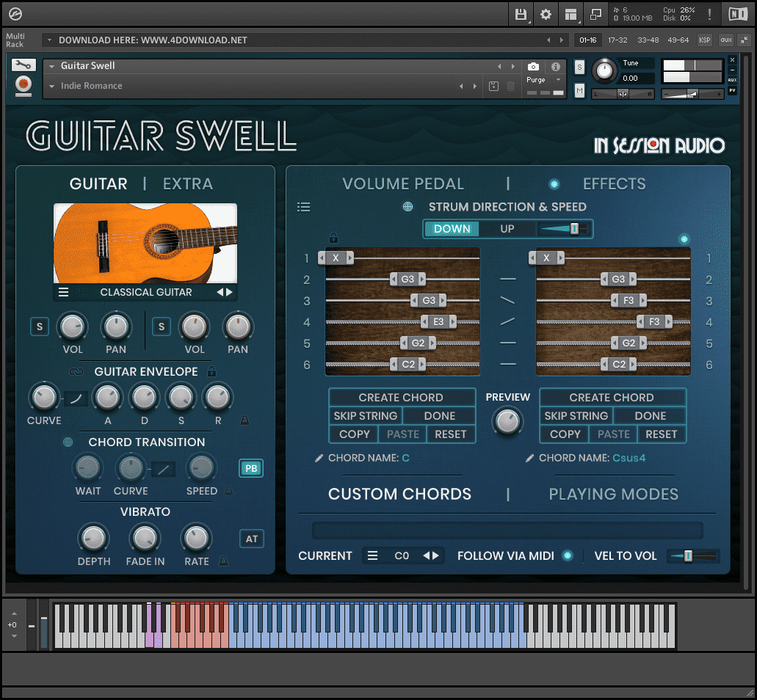Open the Current chord list menu
The image size is (757, 700).
(372, 555)
